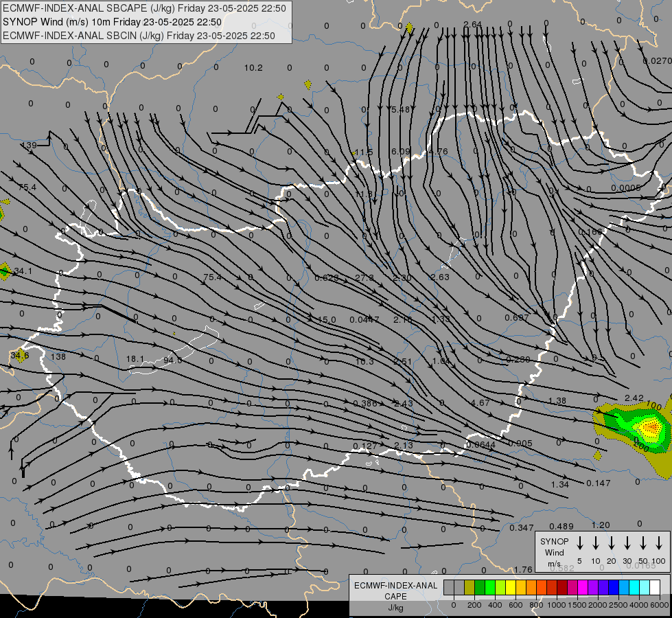Click the '11.5' value on the map

click(364, 152)
